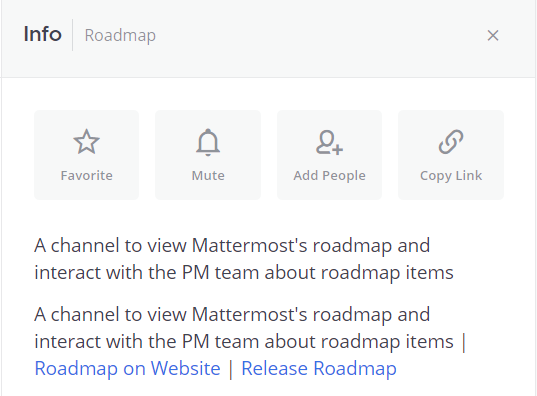Open the Roadmap on Website link

tap(127, 369)
